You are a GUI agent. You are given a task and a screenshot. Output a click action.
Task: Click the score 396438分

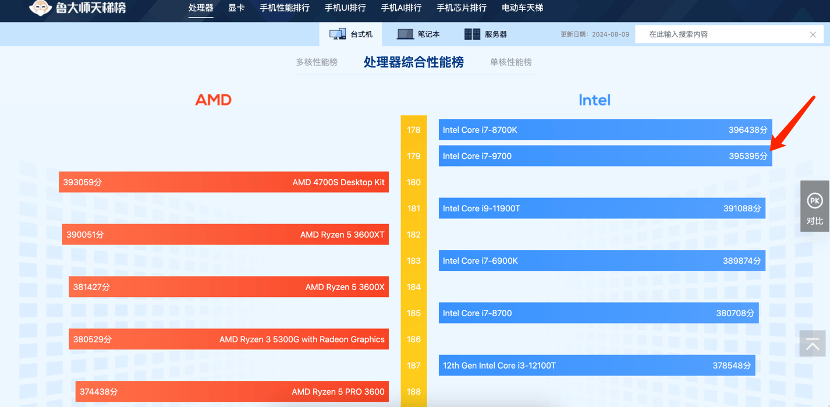[747, 130]
